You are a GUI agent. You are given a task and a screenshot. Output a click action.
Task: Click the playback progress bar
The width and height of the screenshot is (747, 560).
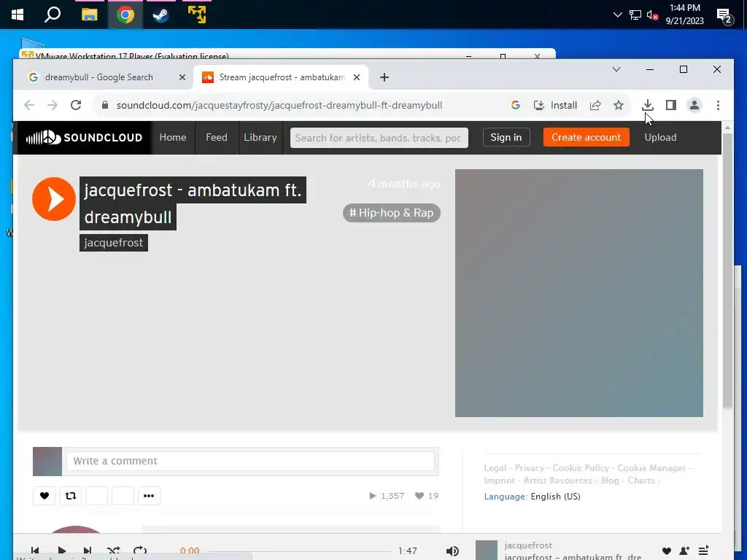[x=298, y=551]
